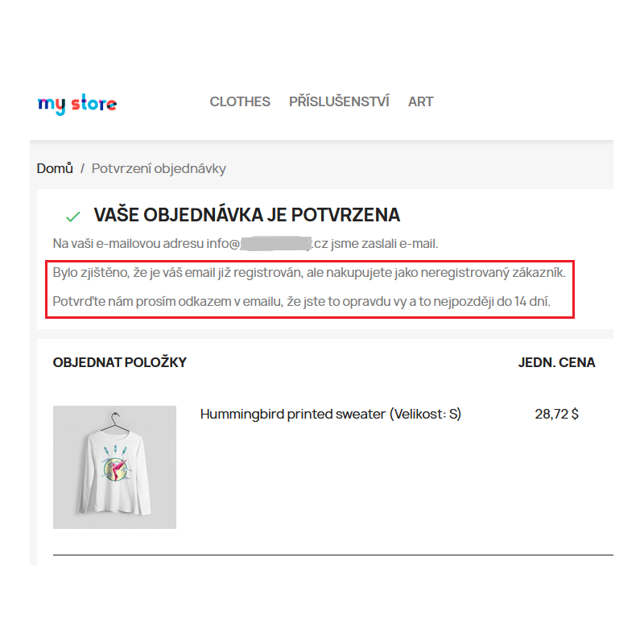Click the 'Bylo zjištěno' registered email notice

pyautogui.click(x=309, y=273)
